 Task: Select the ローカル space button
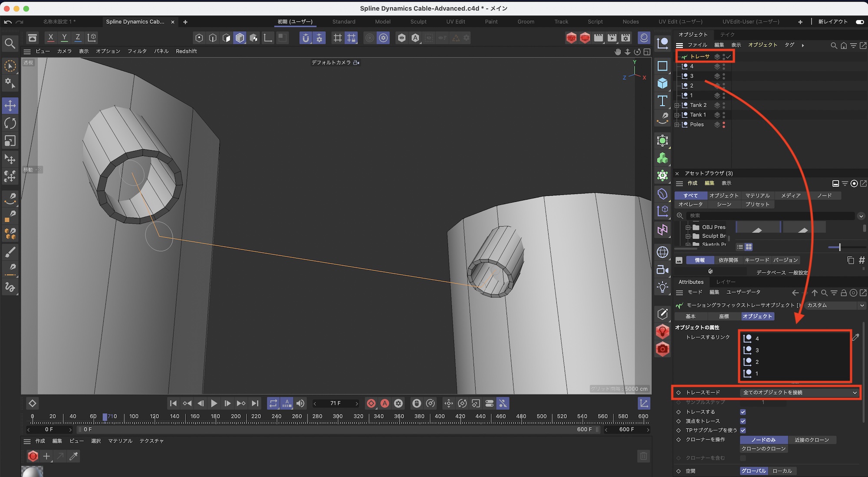[x=782, y=471]
